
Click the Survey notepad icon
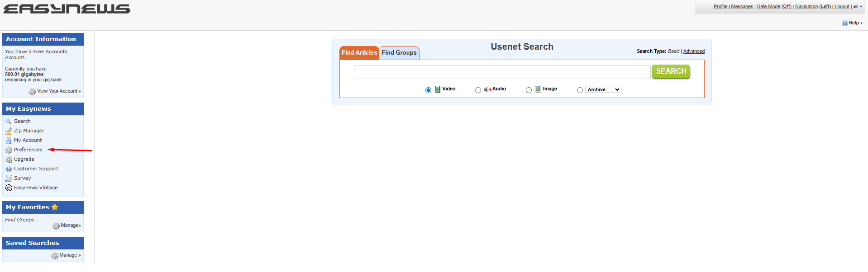9,178
